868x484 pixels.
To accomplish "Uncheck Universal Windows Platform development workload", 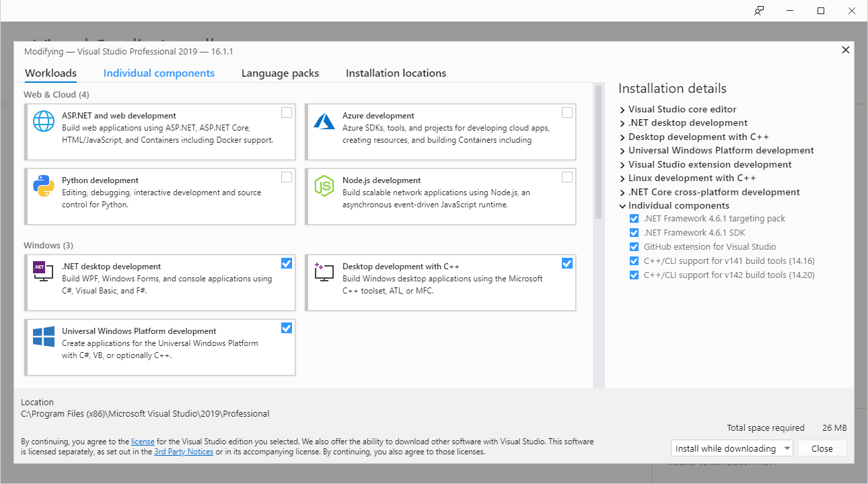I will click(287, 328).
